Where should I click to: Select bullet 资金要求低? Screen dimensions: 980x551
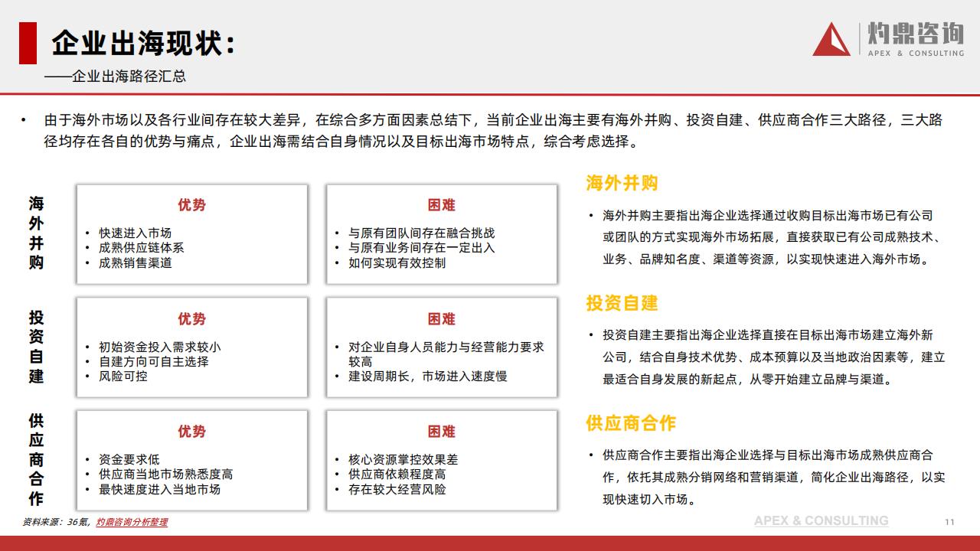(129, 460)
